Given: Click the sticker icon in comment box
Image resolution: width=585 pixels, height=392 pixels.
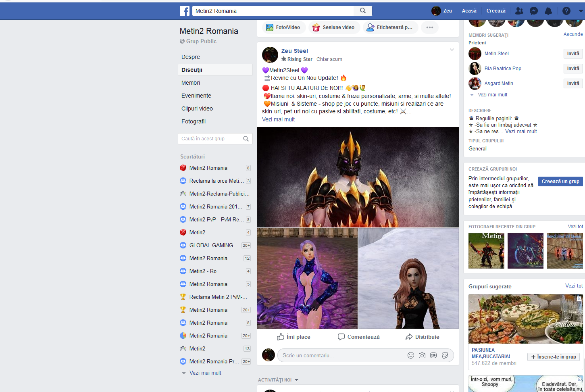Looking at the screenshot, I should [x=445, y=355].
